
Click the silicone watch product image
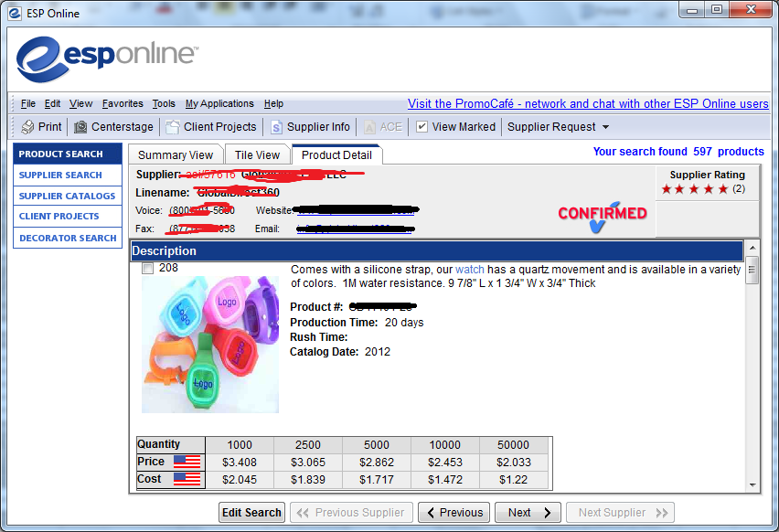tap(210, 345)
